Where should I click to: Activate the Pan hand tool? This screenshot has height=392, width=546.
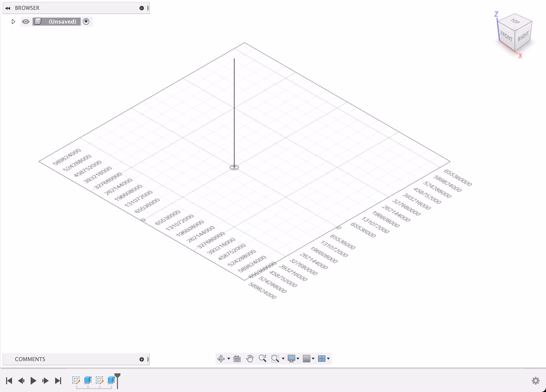(x=250, y=358)
